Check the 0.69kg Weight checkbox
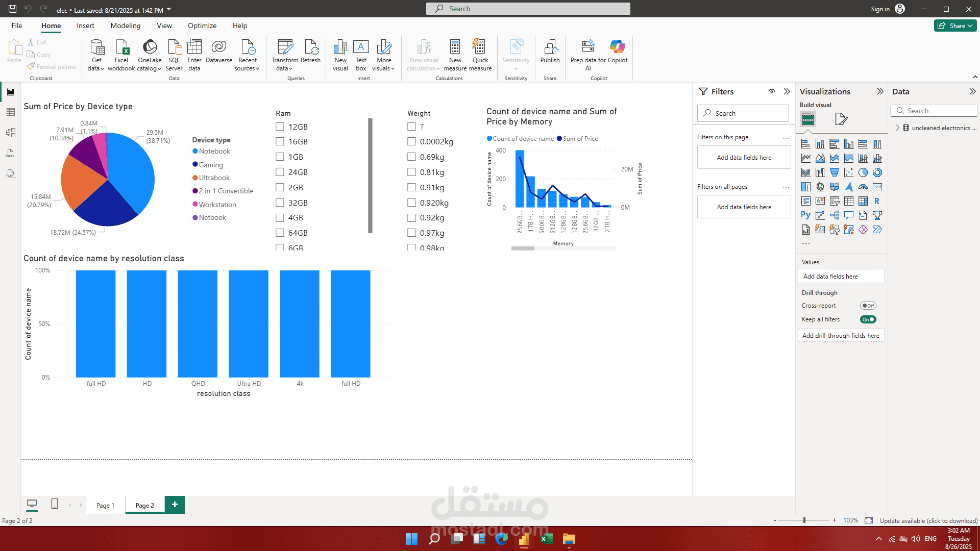 tap(411, 157)
